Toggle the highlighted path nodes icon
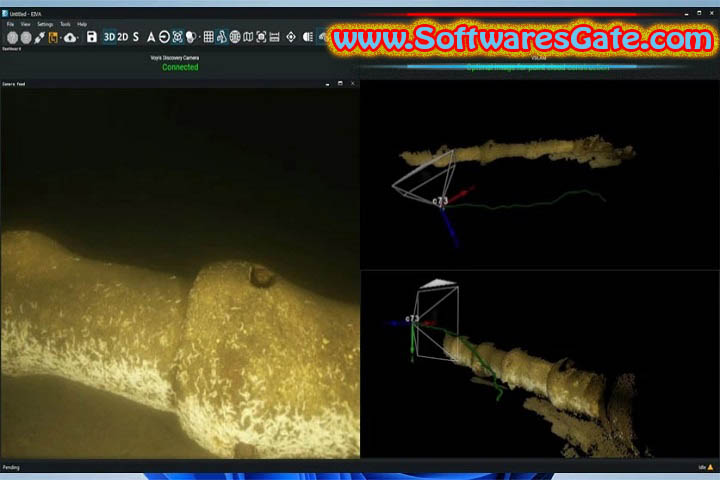Image resolution: width=720 pixels, height=480 pixels. coord(222,37)
